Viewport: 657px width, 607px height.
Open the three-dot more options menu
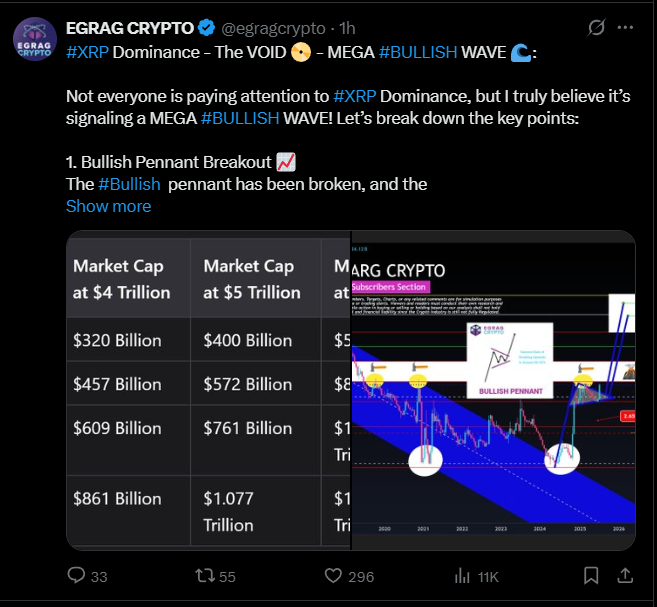coord(625,28)
